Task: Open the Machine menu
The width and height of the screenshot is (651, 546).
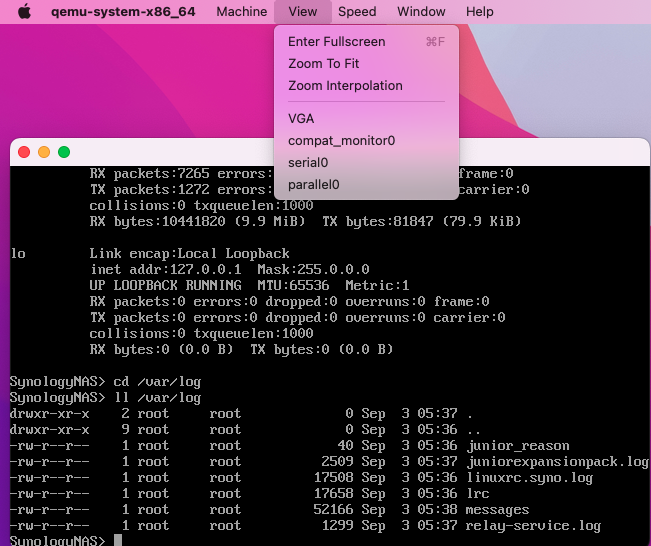Action: click(242, 12)
